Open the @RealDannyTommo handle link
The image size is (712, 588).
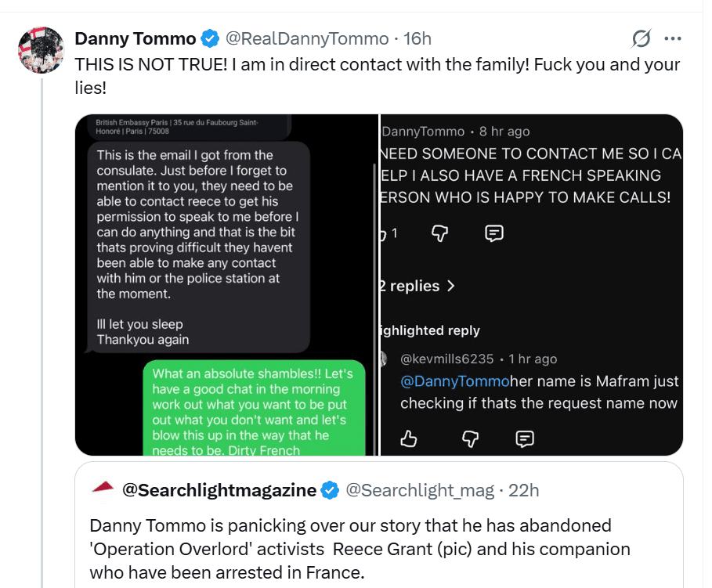point(307,38)
